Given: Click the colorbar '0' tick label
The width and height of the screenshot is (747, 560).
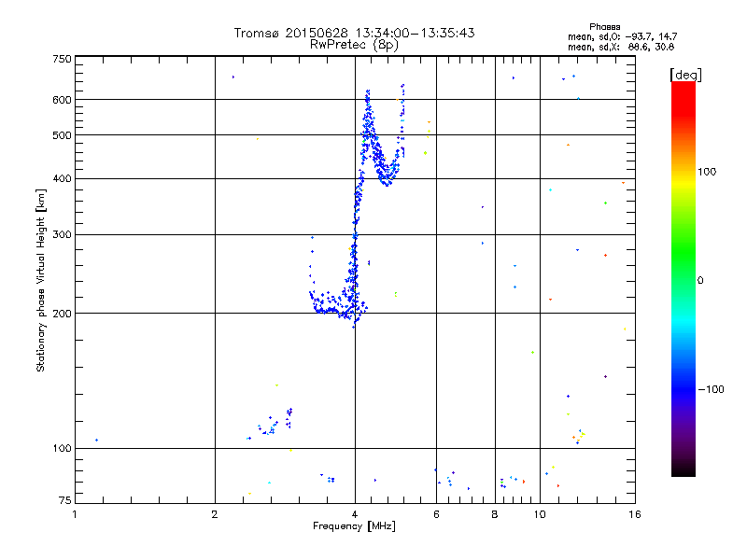Looking at the screenshot, I should click(x=700, y=280).
